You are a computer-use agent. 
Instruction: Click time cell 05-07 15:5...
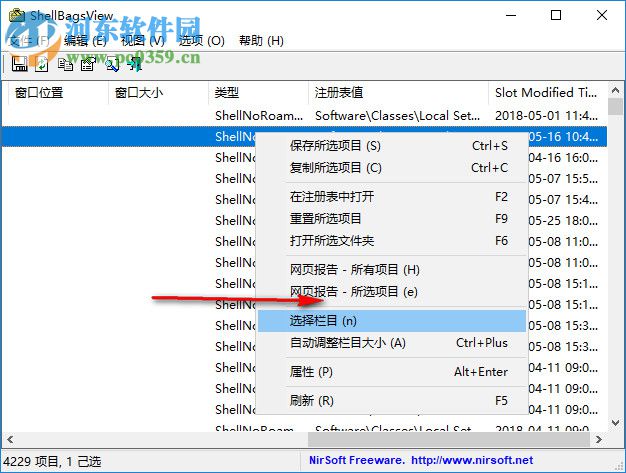click(563, 179)
